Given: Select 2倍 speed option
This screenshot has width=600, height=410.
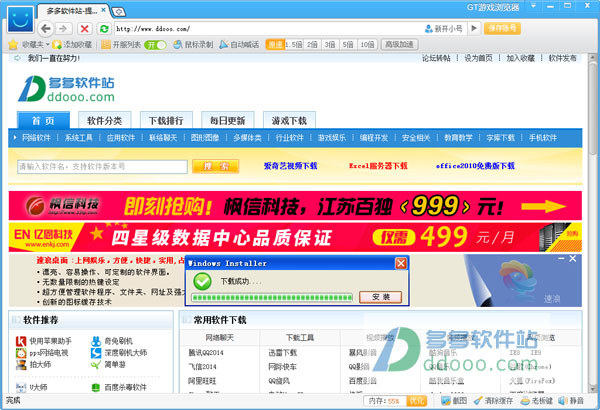Looking at the screenshot, I should (x=312, y=45).
